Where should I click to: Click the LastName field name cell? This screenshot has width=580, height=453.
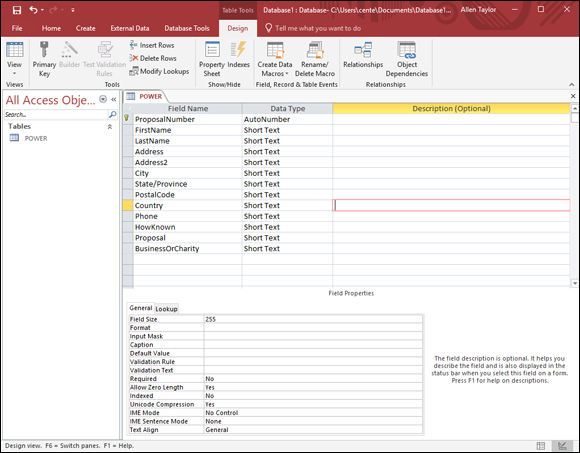click(188, 141)
